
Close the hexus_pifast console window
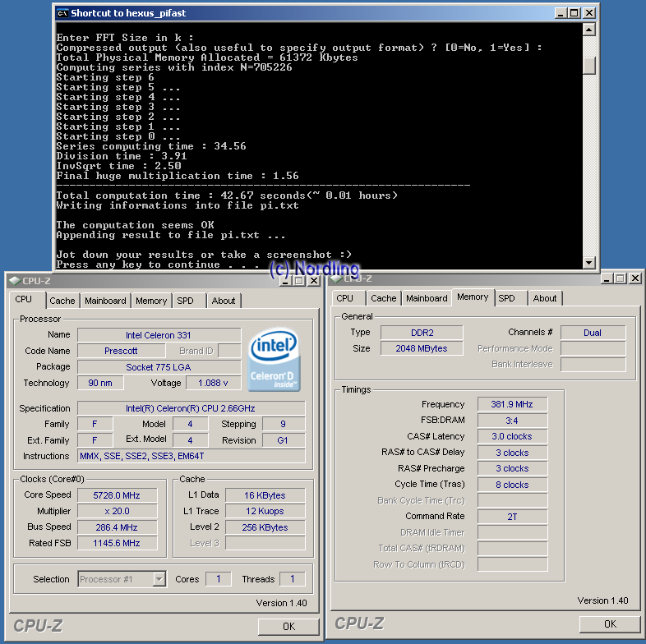click(589, 13)
